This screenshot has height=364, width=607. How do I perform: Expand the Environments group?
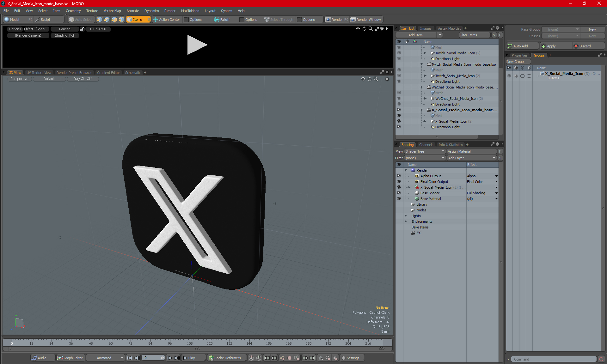point(406,221)
